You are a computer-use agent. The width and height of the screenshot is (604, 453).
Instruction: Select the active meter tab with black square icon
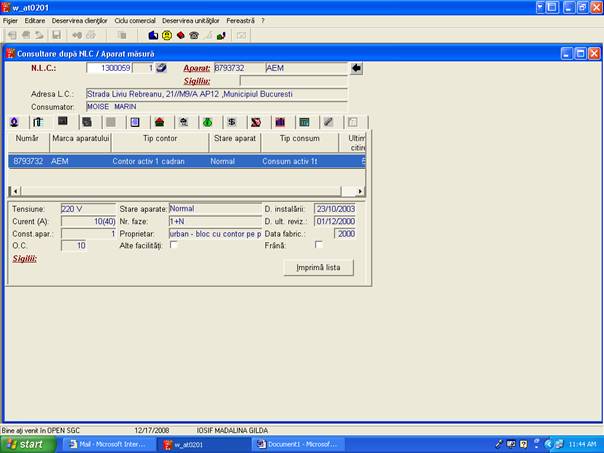tap(62, 121)
